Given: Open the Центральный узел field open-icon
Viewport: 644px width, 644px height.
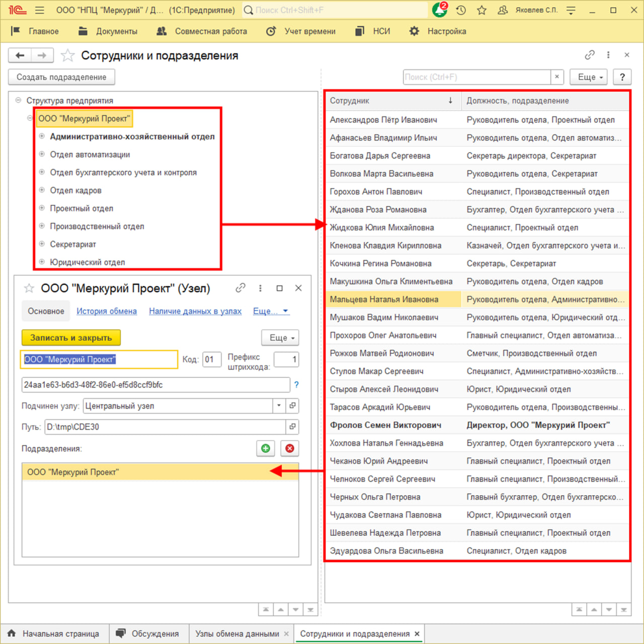Looking at the screenshot, I should [x=292, y=406].
